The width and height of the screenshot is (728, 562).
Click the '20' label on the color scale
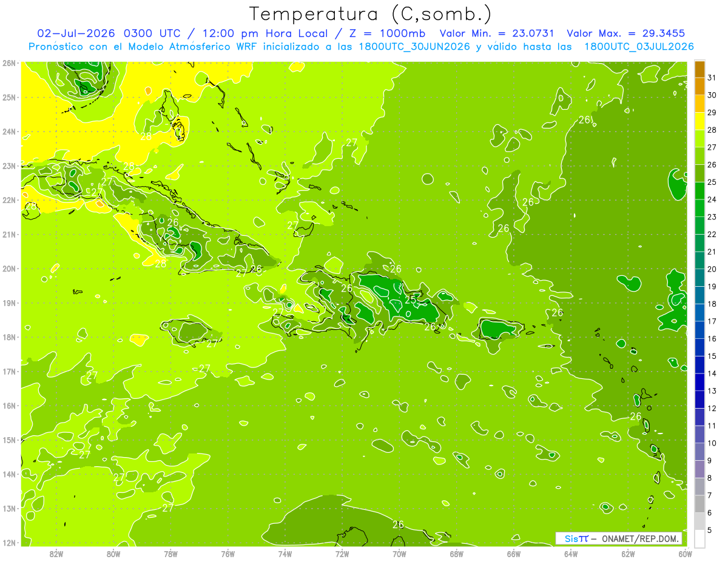pyautogui.click(x=712, y=269)
